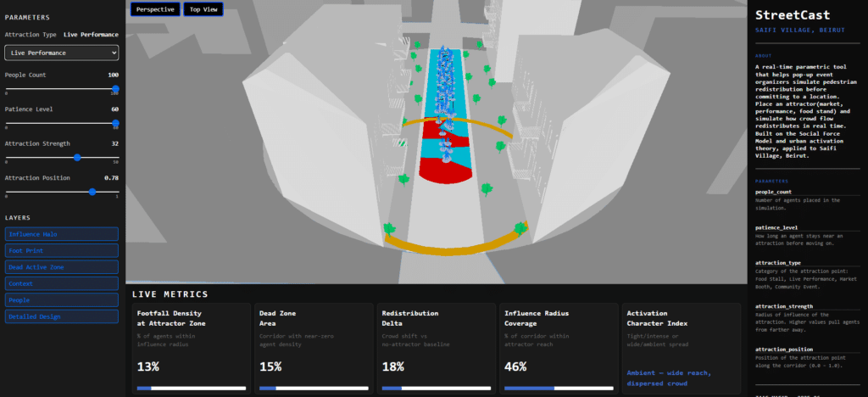Image resolution: width=868 pixels, height=397 pixels.
Task: Toggle the Dead Active Zone layer
Action: [61, 267]
